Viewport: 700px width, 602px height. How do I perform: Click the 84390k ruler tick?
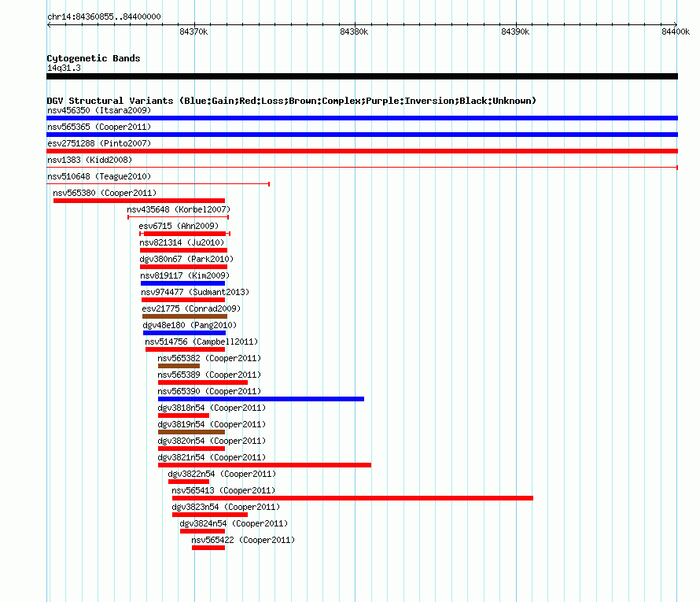515,31
